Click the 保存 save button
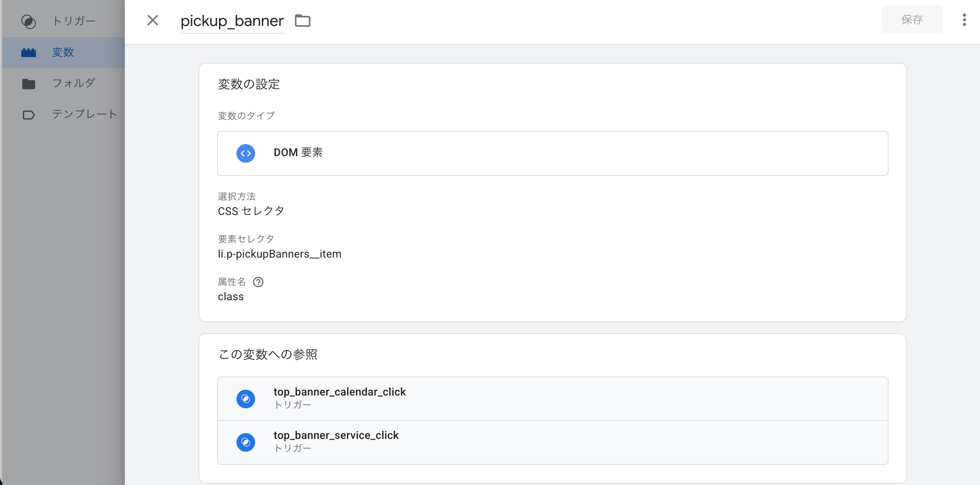980x485 pixels. (x=912, y=20)
